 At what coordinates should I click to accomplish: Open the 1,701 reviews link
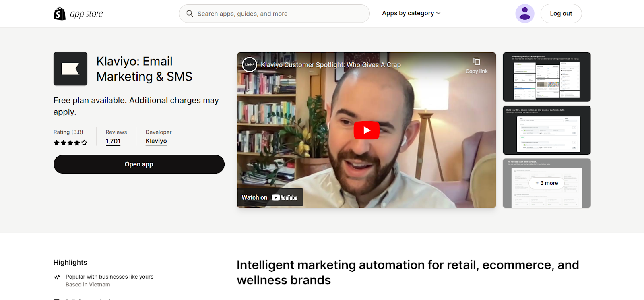[x=113, y=141]
